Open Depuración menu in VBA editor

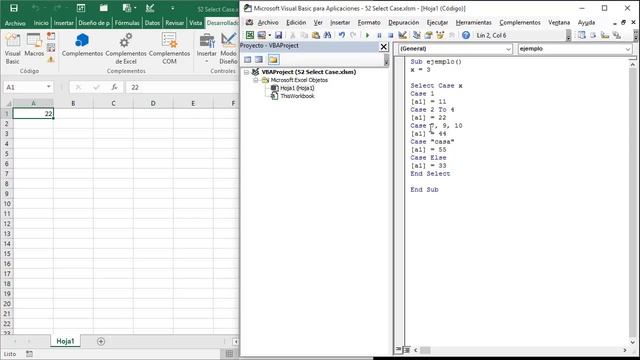[x=403, y=22]
